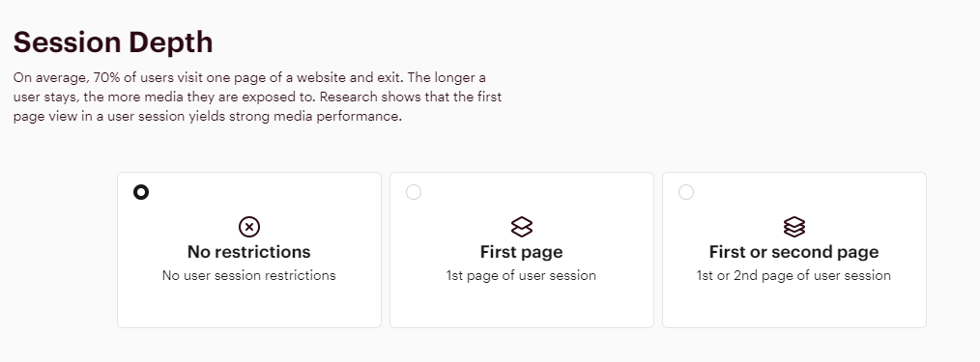980x362 pixels.
Task: Click the three-layer stack icon
Action: (x=794, y=227)
